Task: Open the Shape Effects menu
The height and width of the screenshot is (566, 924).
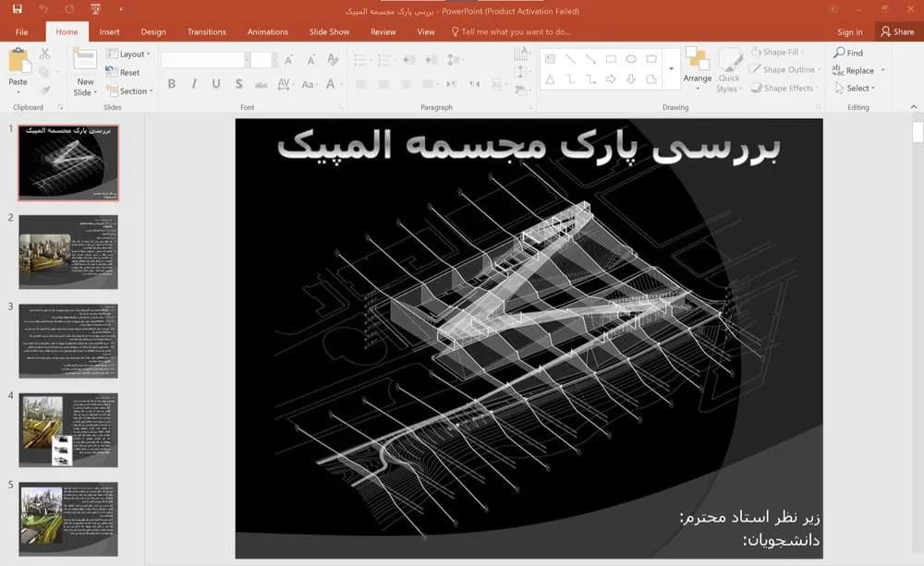Action: [784, 88]
